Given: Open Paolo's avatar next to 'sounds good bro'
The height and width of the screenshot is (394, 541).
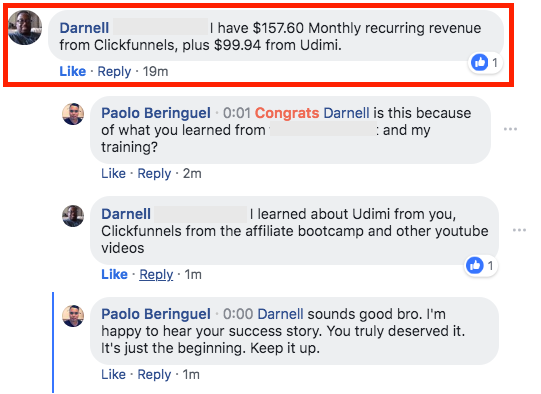Looking at the screenshot, I should point(73,316).
